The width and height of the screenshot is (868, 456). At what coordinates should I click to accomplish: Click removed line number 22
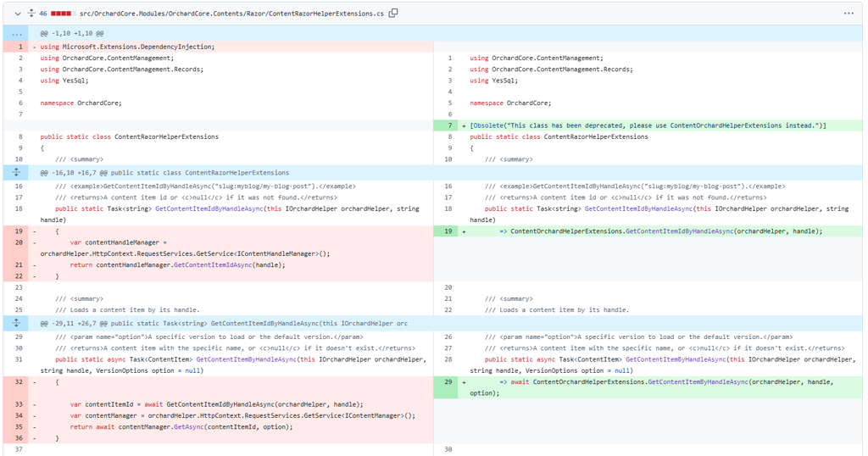point(17,276)
